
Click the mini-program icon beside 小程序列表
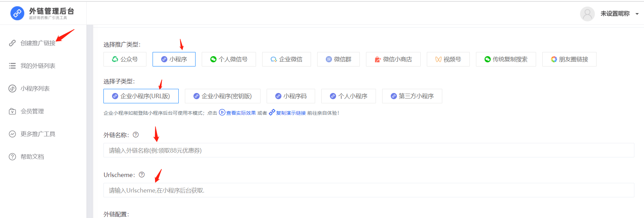pos(12,89)
